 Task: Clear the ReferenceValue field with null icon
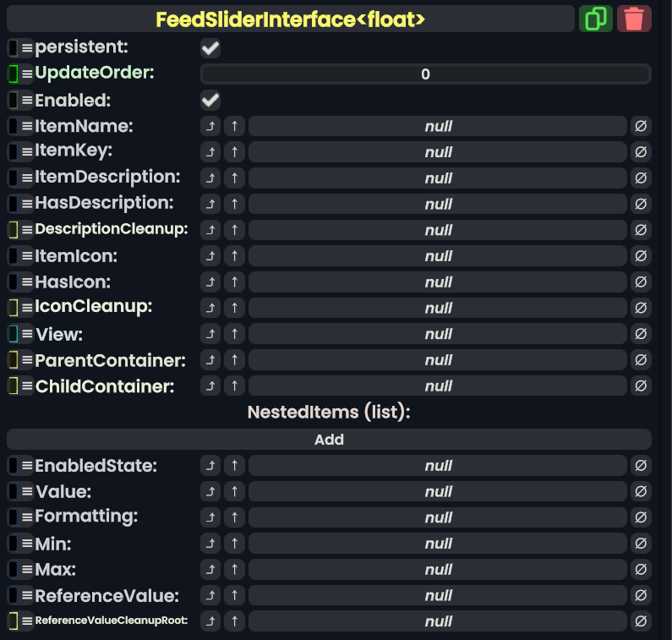coord(641,595)
